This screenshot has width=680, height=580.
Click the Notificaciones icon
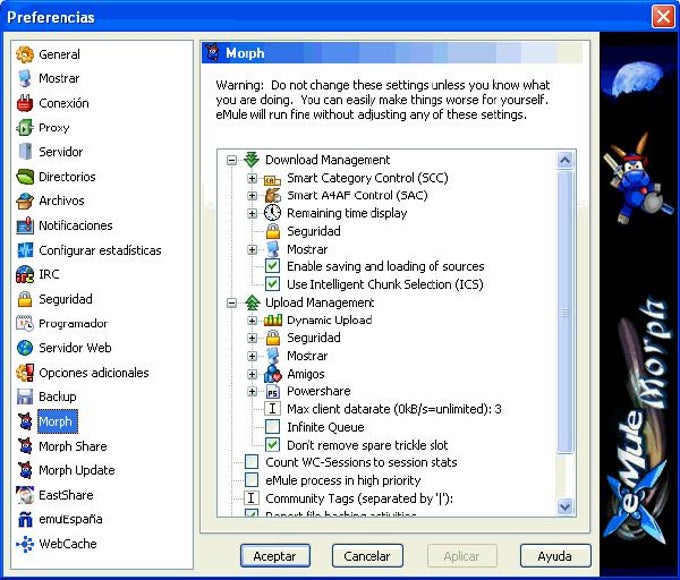[25, 226]
